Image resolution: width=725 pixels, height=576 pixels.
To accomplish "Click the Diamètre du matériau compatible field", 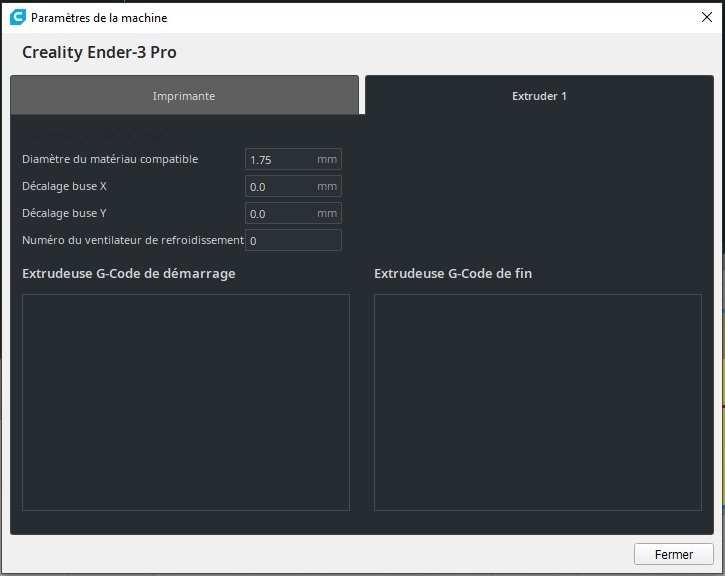I will pos(293,159).
